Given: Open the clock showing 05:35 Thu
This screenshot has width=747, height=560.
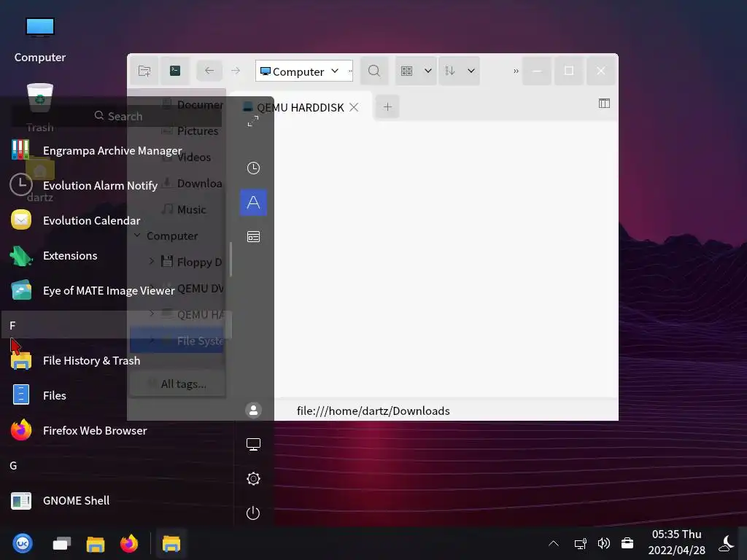Looking at the screenshot, I should [676, 542].
